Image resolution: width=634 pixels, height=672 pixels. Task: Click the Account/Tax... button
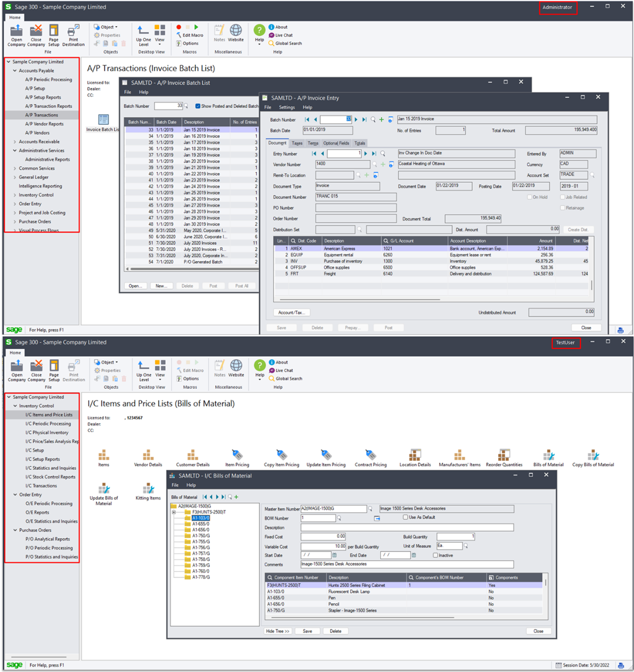[291, 312]
